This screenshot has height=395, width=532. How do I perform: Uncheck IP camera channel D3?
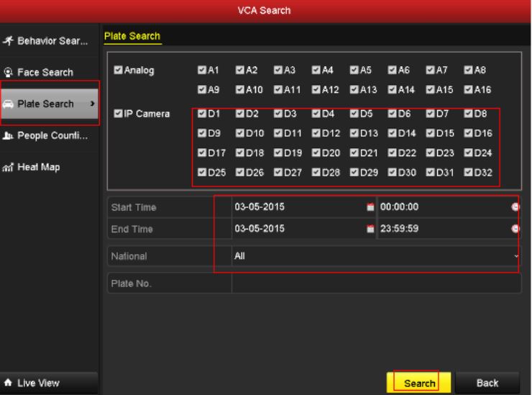pos(278,114)
